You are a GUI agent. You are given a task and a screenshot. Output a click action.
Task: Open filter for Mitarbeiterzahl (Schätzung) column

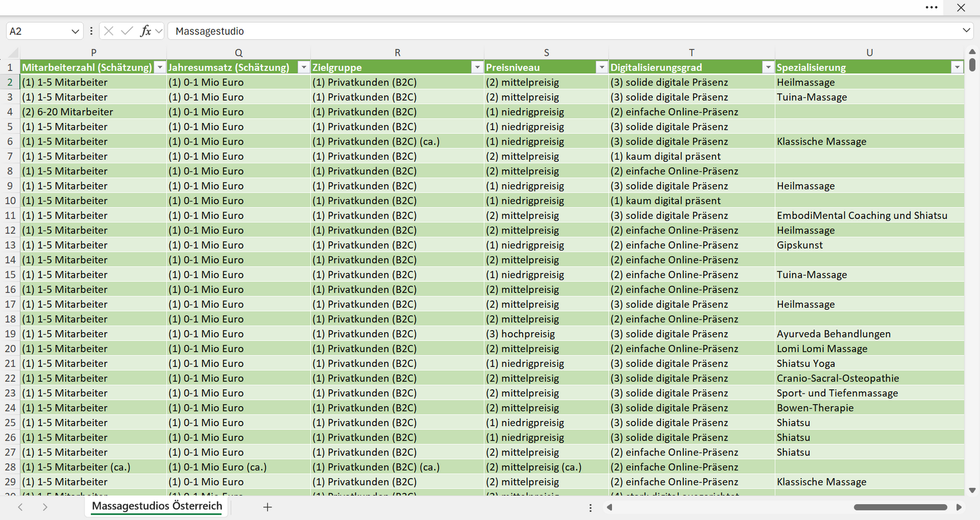[160, 68]
